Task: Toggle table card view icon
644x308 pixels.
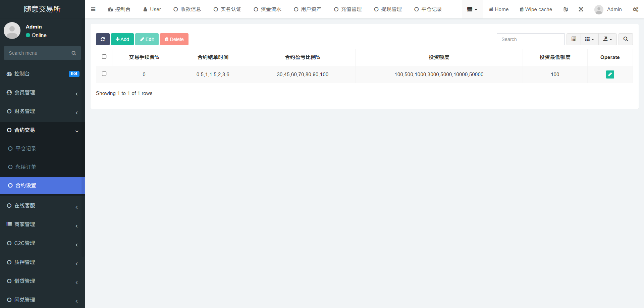Action: (574, 39)
